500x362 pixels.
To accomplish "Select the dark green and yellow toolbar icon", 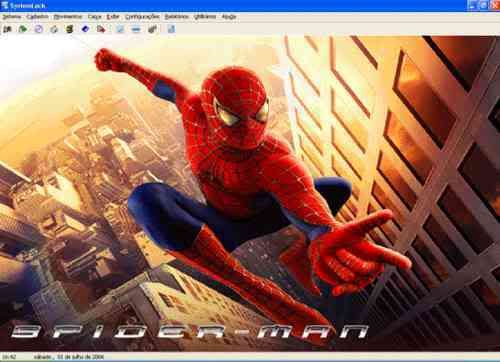I will click(70, 29).
